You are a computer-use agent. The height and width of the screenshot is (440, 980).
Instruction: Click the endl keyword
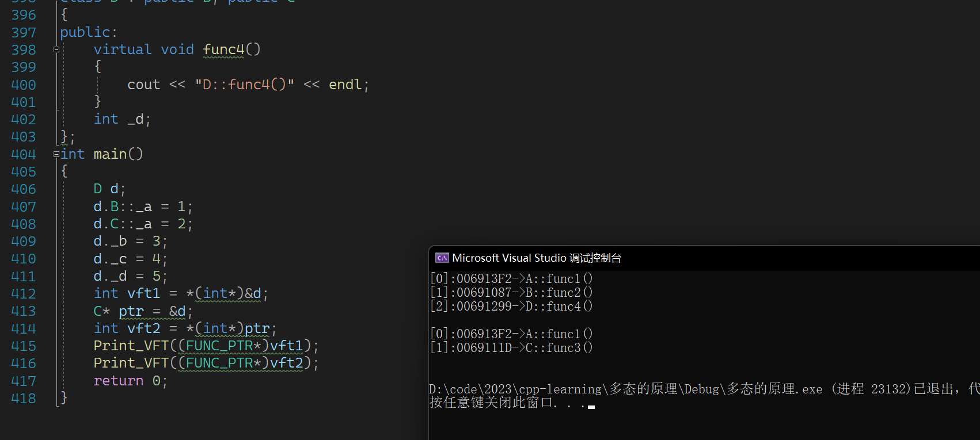coord(345,85)
